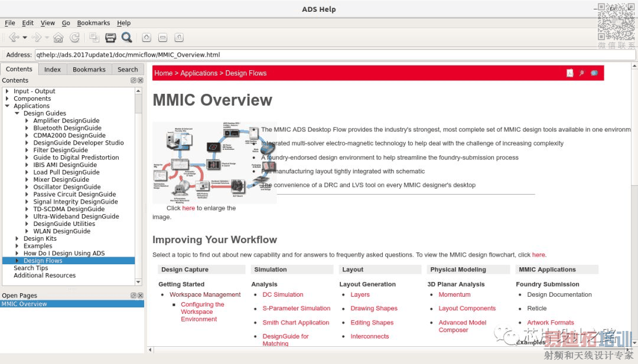This screenshot has height=364, width=638.
Task: Open the Drawing Shapes link
Action: click(x=374, y=309)
